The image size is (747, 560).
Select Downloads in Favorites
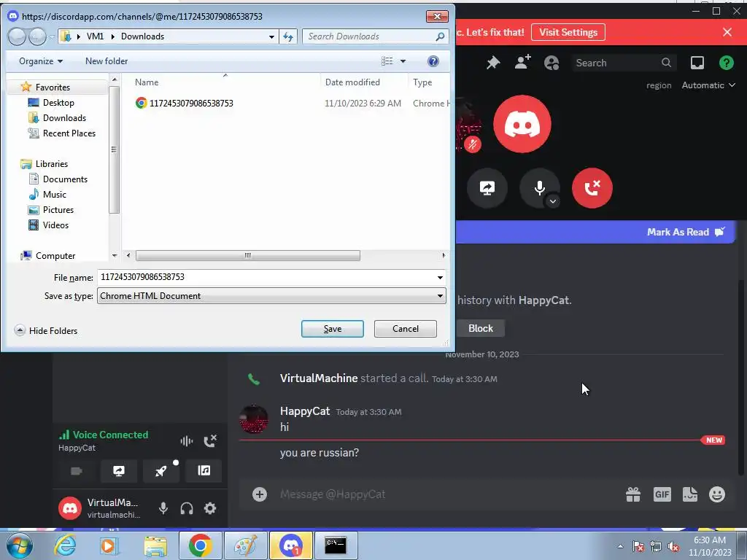pyautogui.click(x=64, y=117)
